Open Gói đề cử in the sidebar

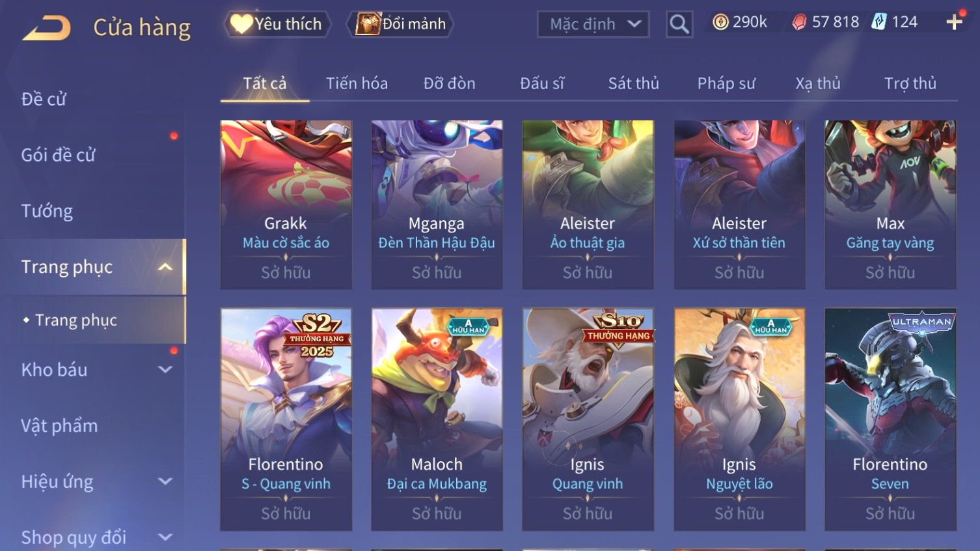tap(58, 155)
